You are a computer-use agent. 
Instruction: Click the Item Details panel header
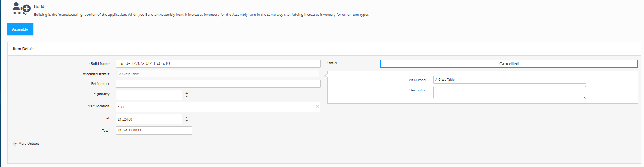point(24,49)
